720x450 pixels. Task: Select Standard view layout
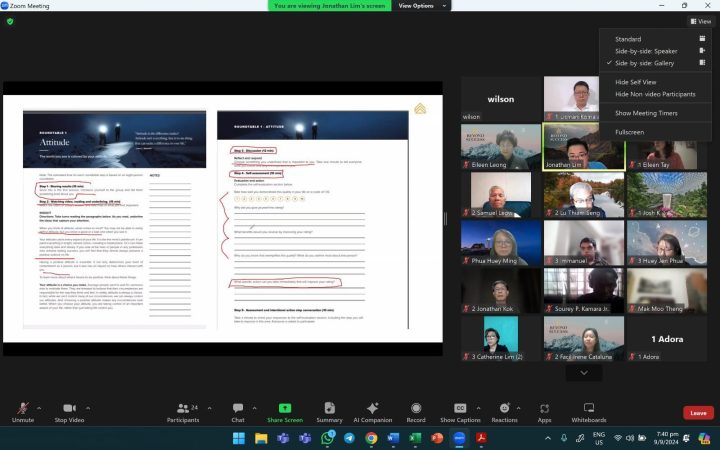(x=628, y=39)
